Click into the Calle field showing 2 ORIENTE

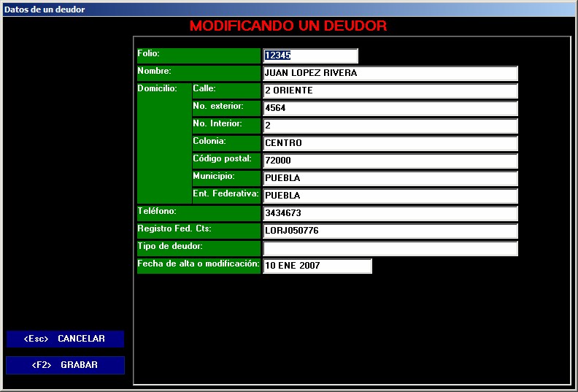point(390,91)
